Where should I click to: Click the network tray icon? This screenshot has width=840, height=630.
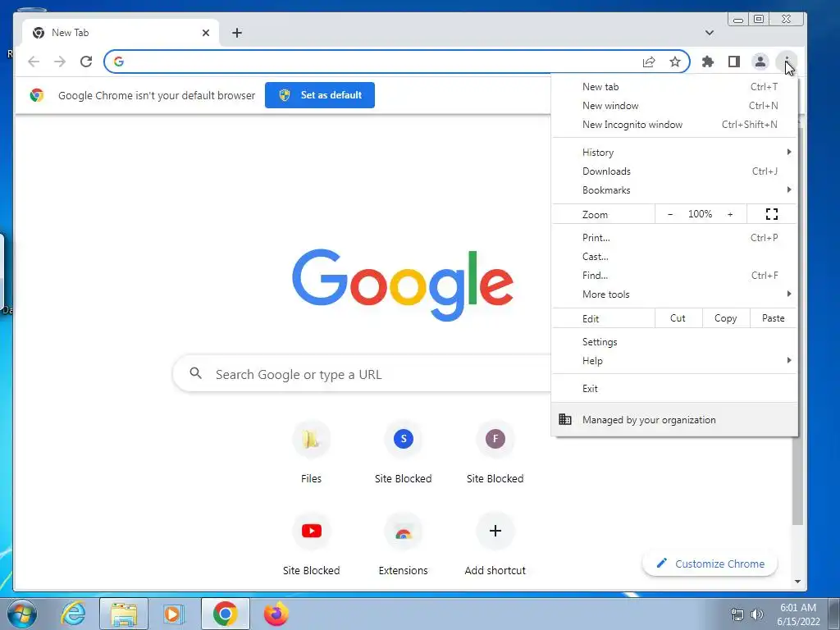click(x=737, y=614)
